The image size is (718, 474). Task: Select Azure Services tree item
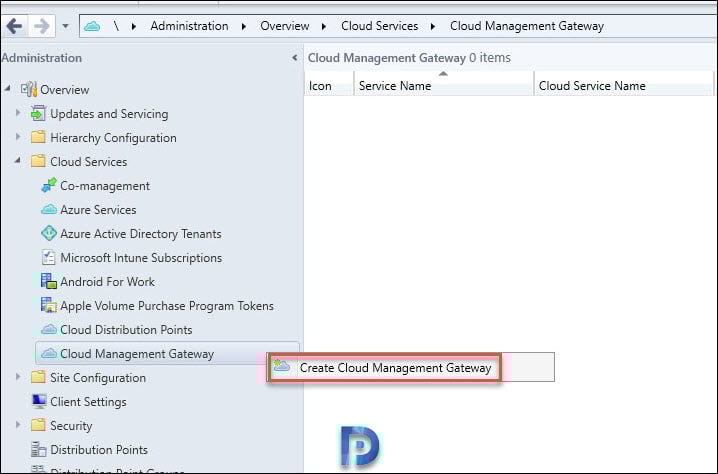point(98,210)
